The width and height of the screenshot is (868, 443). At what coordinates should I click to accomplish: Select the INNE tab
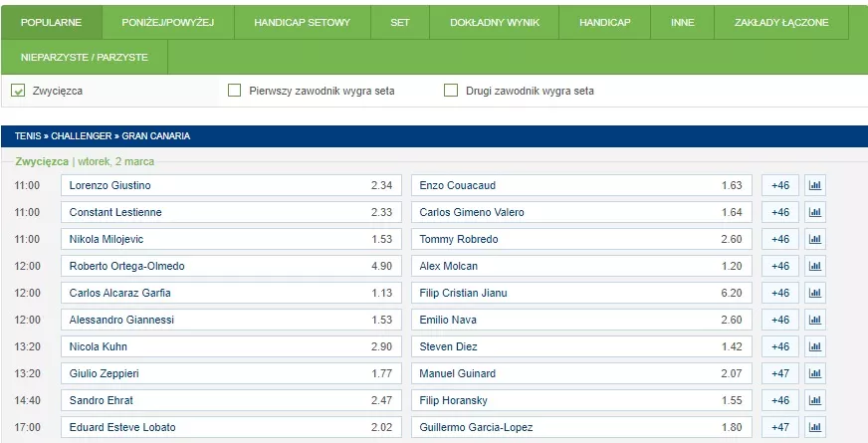click(x=682, y=23)
